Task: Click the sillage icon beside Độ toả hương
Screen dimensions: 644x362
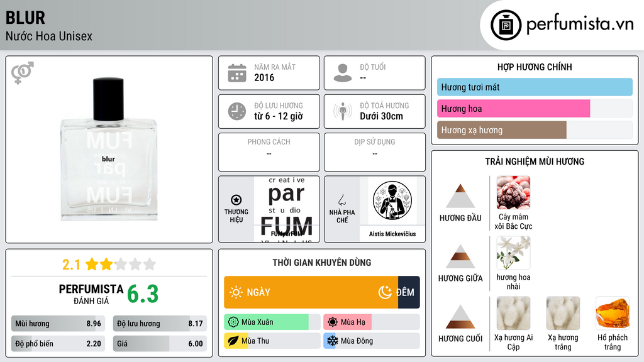Action: [343, 111]
